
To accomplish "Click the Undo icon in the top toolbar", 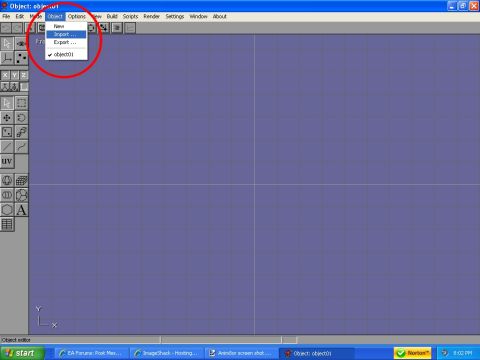I will click(6, 28).
